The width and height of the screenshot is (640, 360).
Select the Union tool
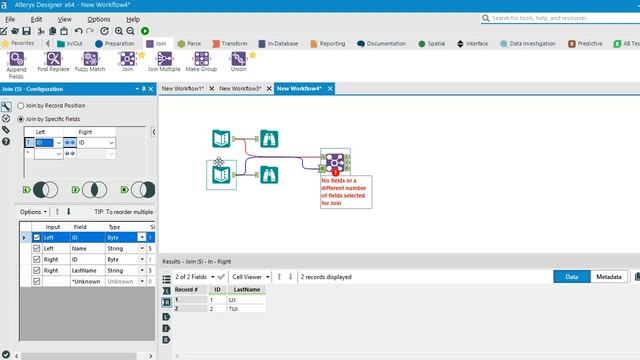coord(238,62)
